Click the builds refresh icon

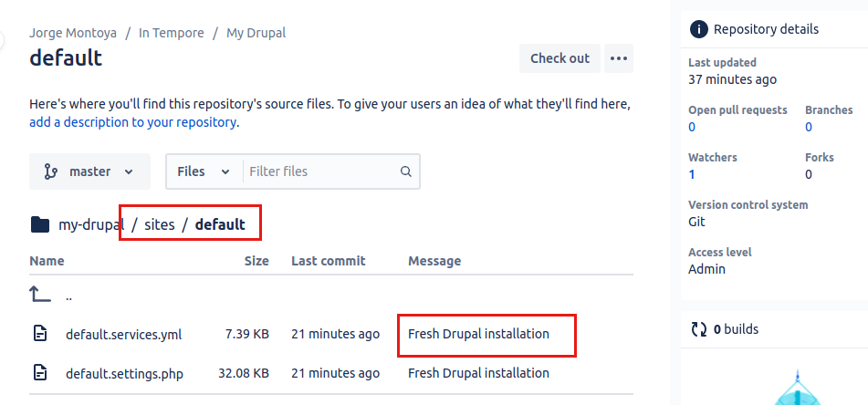pos(699,329)
